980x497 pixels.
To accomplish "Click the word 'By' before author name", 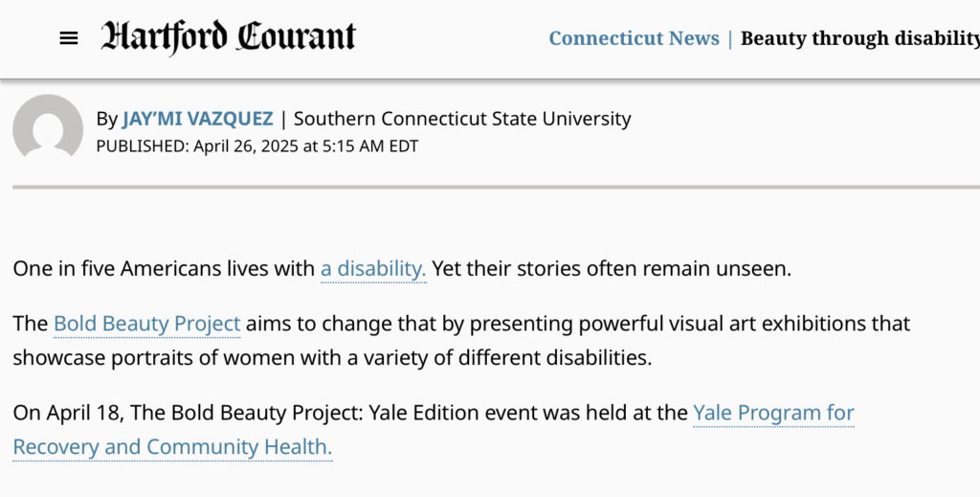I will pos(106,119).
